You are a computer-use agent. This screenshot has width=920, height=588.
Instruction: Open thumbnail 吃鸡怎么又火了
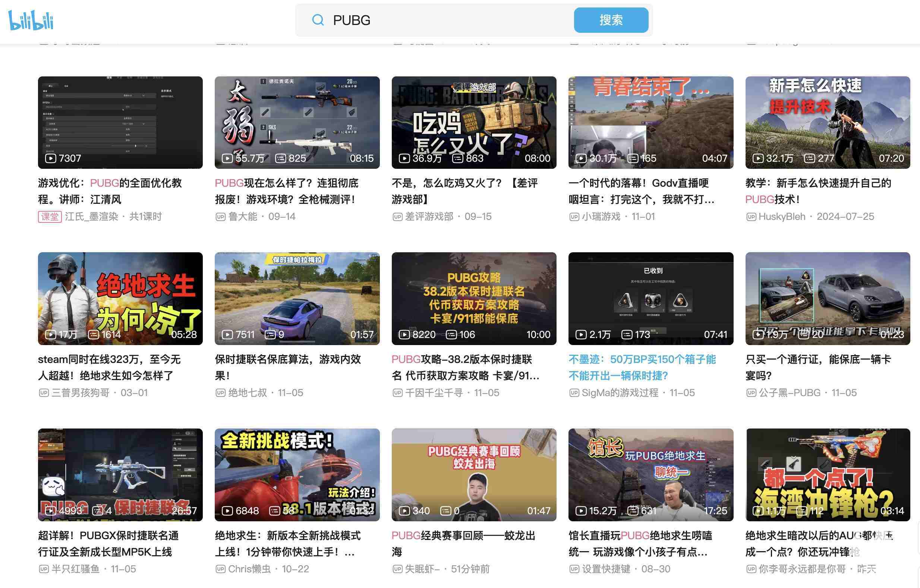474,122
